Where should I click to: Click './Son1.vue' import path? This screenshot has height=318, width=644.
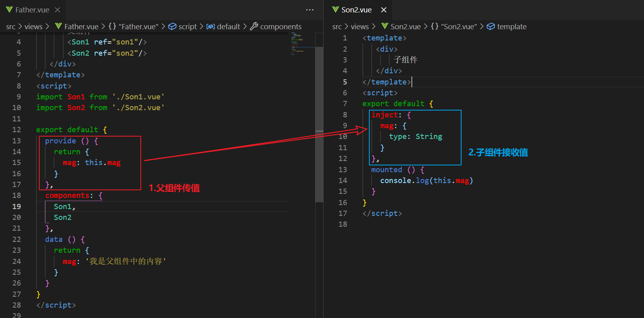138,97
